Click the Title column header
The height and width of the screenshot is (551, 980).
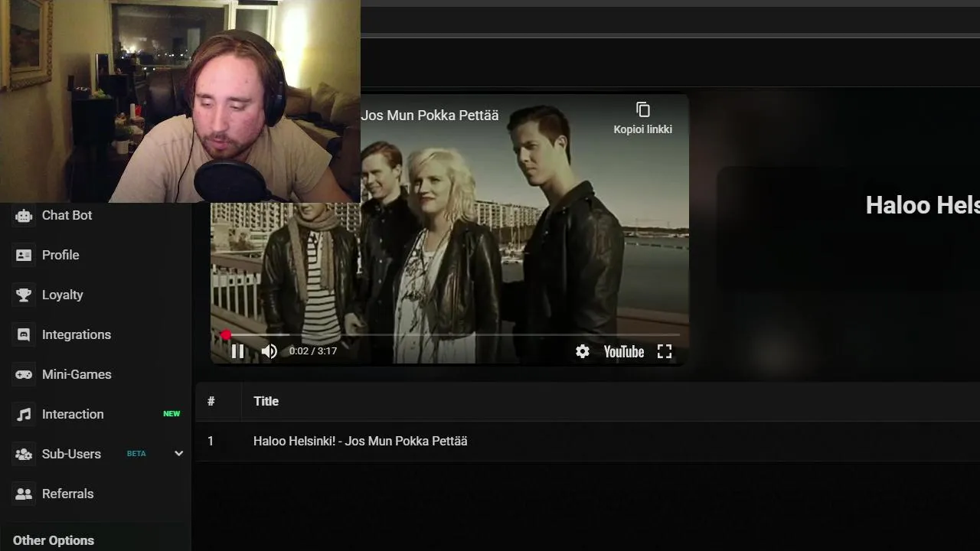pyautogui.click(x=266, y=401)
